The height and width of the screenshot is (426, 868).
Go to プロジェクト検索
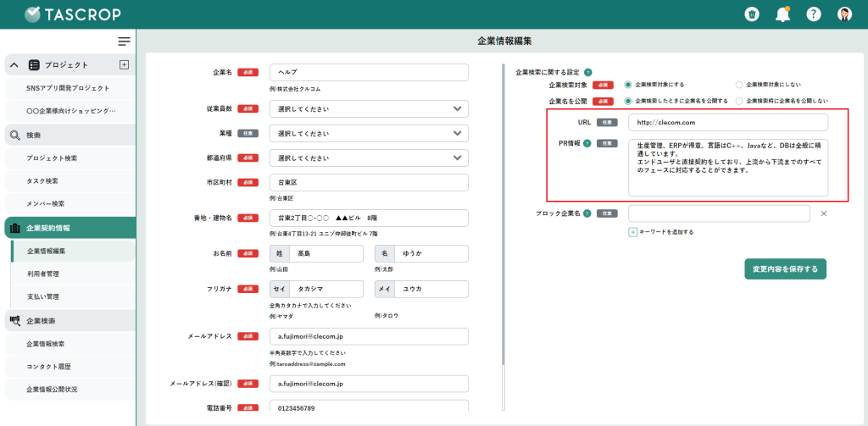70,158
